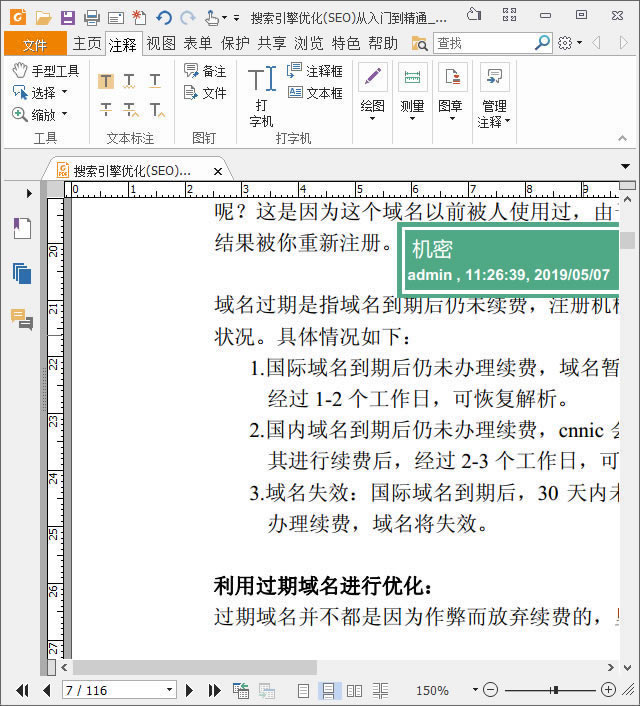Redo the last undone action
This screenshot has width=640, height=706.
pos(187,18)
